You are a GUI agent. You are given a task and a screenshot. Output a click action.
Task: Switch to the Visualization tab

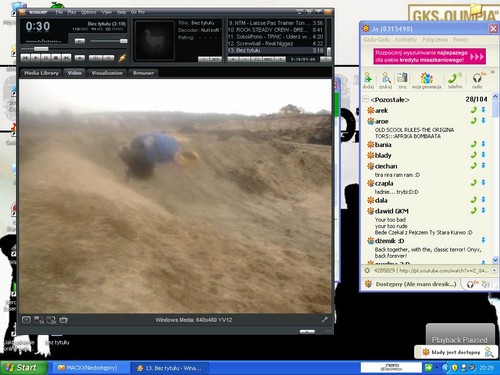click(107, 73)
